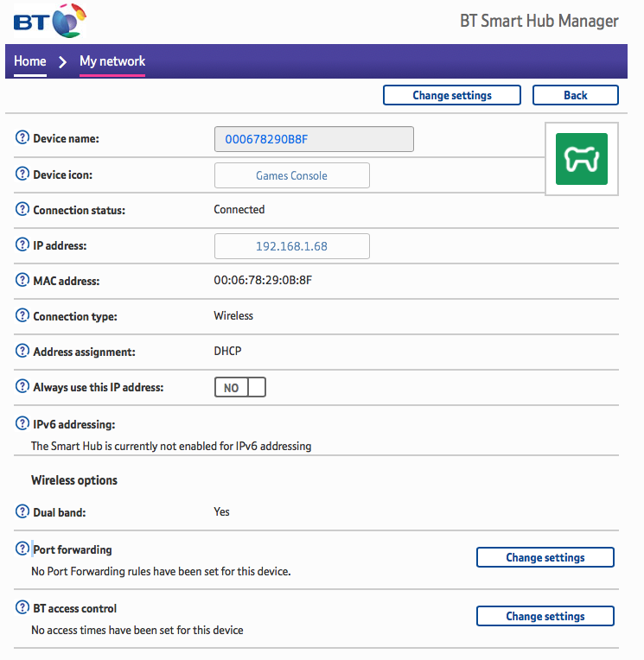This screenshot has height=660, width=644.
Task: Open the Device icon Games Console dropdown
Action: pyautogui.click(x=292, y=175)
